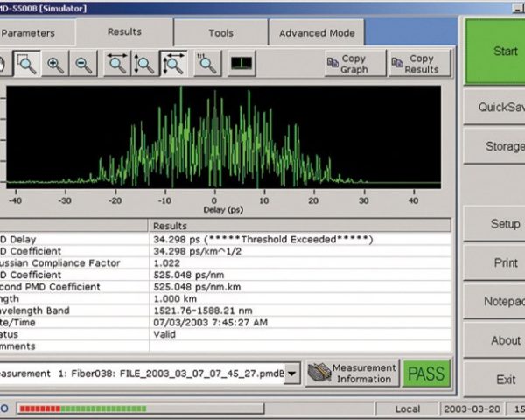525x420 pixels.
Task: Click the Local status bar entry
Action: (407, 409)
